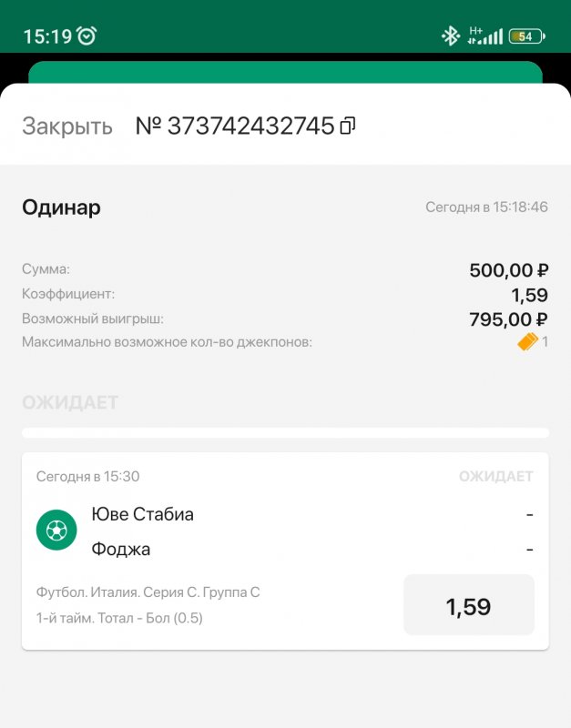571x728 pixels.
Task: Tap the green header bar behind the sheet
Action: (x=285, y=71)
